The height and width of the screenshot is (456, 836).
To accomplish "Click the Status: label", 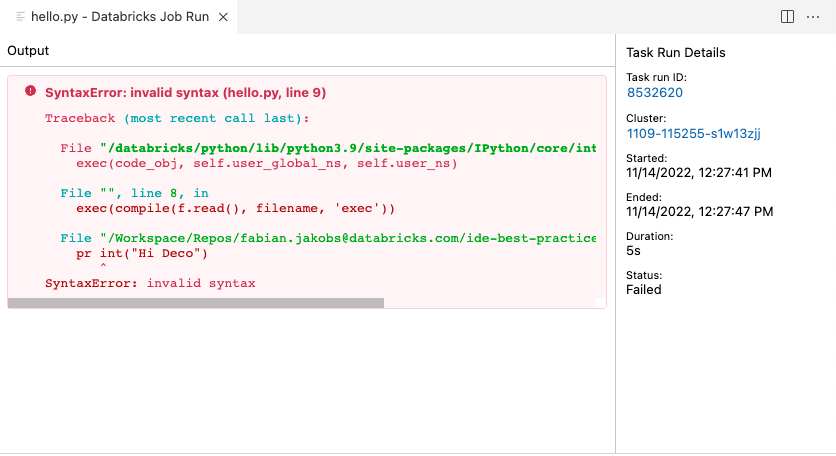I will click(644, 275).
